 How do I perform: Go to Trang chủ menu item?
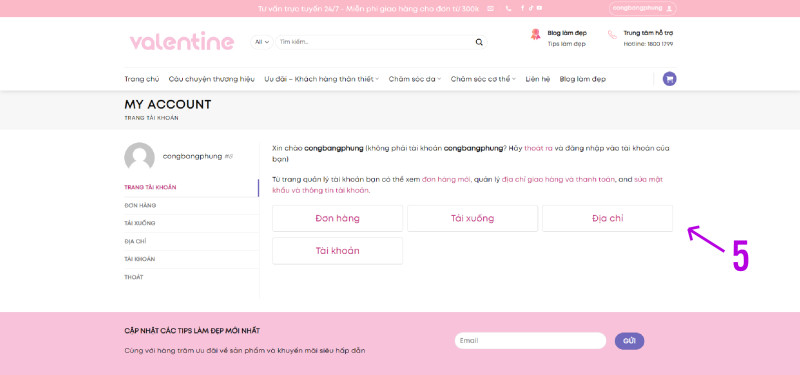pyautogui.click(x=142, y=79)
